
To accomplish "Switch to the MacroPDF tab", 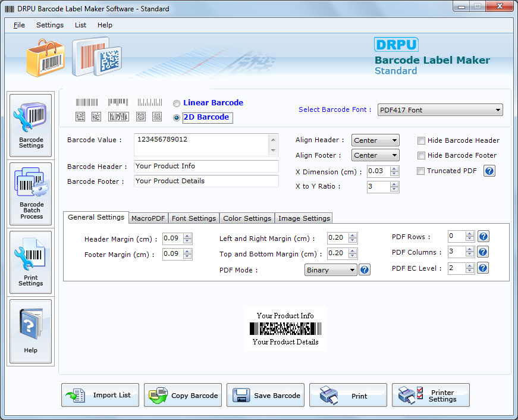I will pyautogui.click(x=148, y=218).
